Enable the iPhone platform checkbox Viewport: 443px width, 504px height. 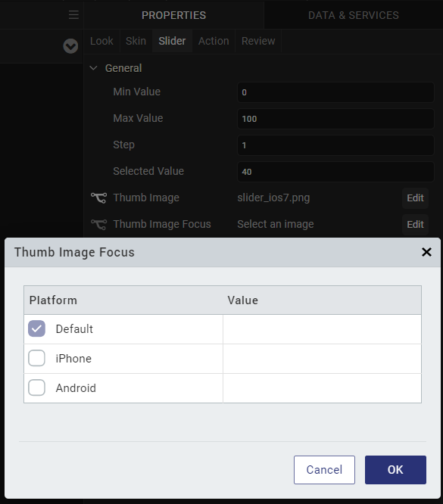pos(36,358)
